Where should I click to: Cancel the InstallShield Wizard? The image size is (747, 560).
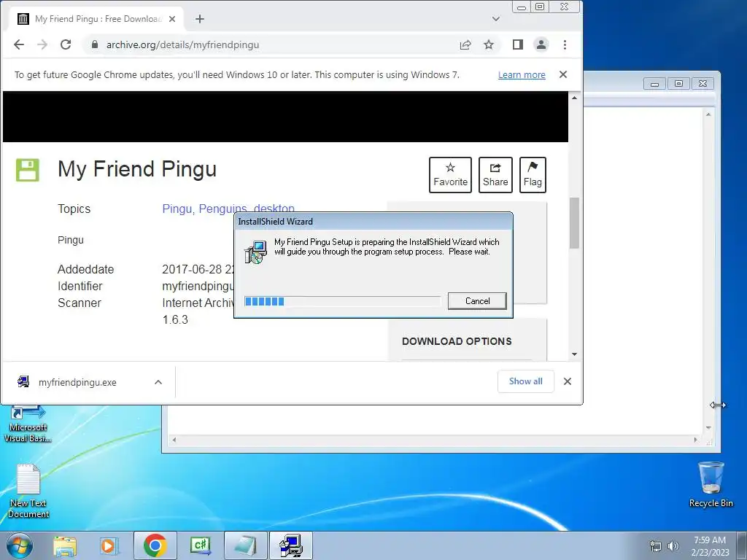(477, 301)
